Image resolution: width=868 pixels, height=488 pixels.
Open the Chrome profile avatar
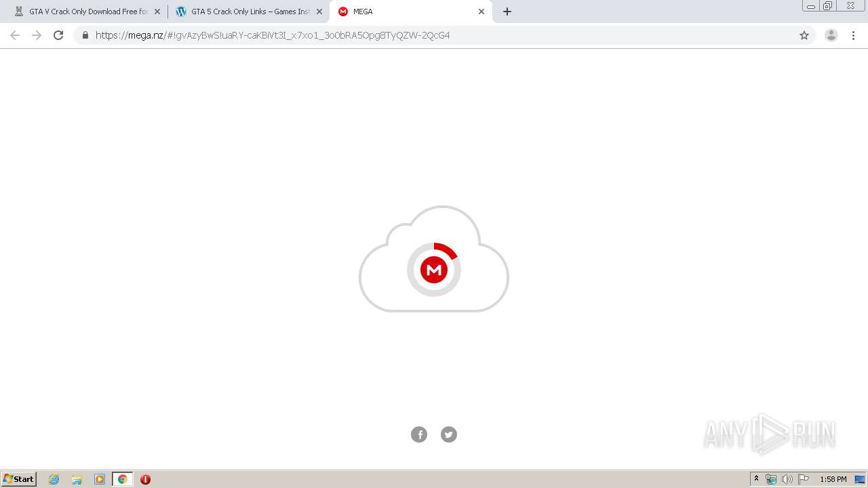point(831,35)
